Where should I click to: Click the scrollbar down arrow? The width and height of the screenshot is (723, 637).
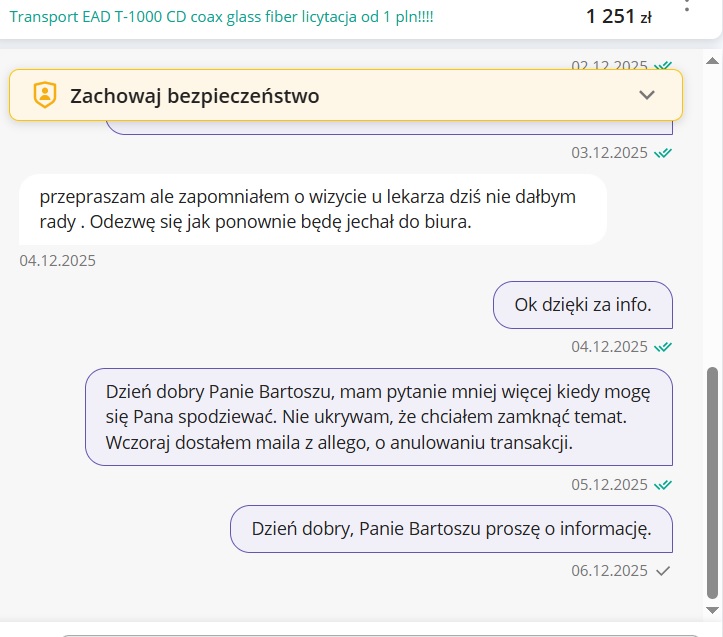[712, 609]
